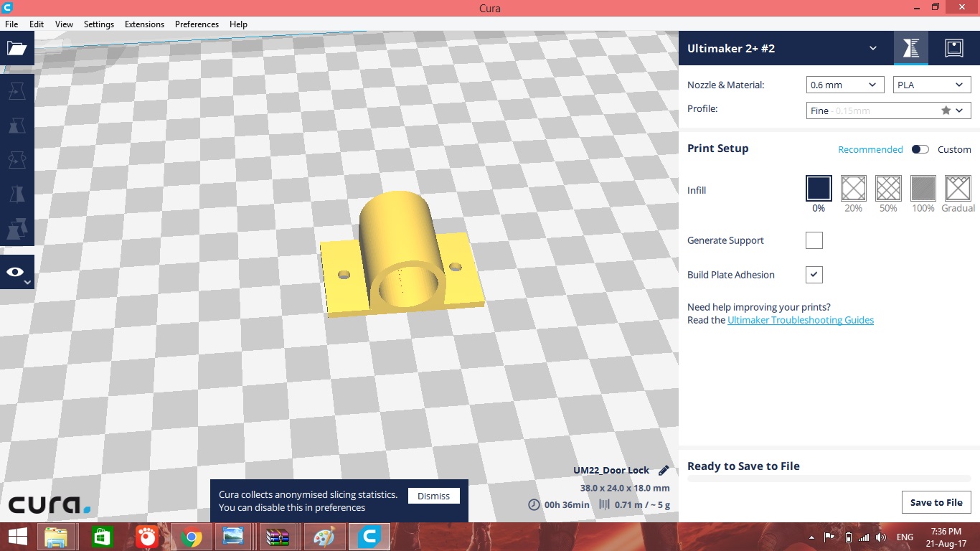Screen dimensions: 980x551
Task: Select the Move tool in left toolbar
Action: (17, 90)
